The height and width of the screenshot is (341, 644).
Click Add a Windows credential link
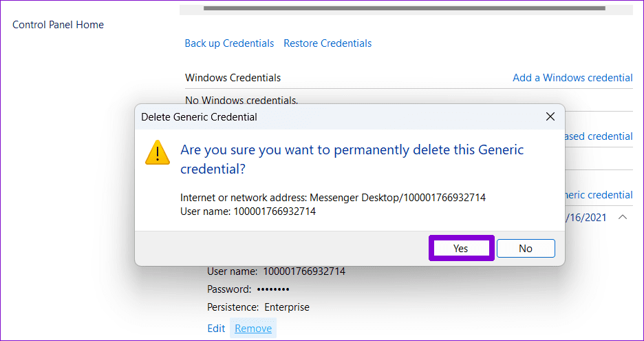point(572,78)
